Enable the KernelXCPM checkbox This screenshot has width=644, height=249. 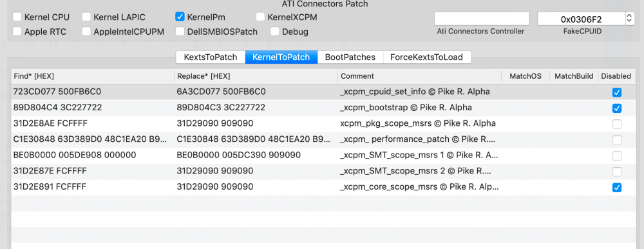tap(260, 17)
